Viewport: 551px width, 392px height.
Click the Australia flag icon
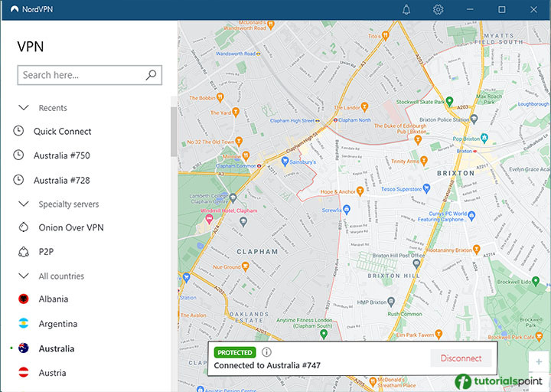click(23, 348)
